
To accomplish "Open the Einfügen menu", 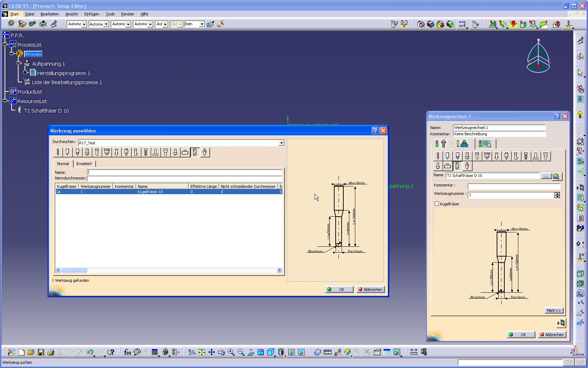I will 92,14.
